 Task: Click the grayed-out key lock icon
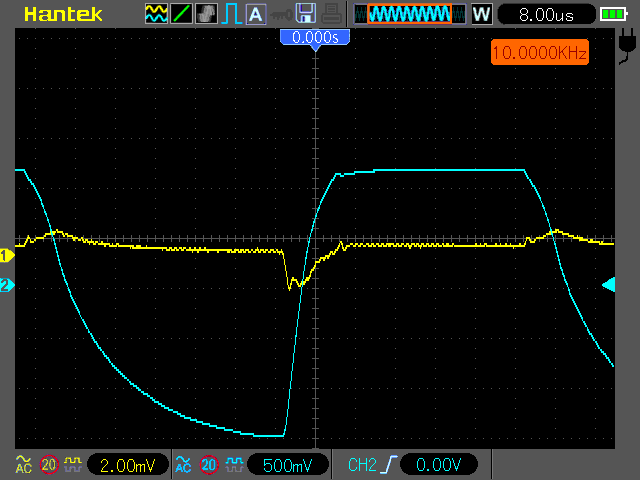click(x=281, y=15)
